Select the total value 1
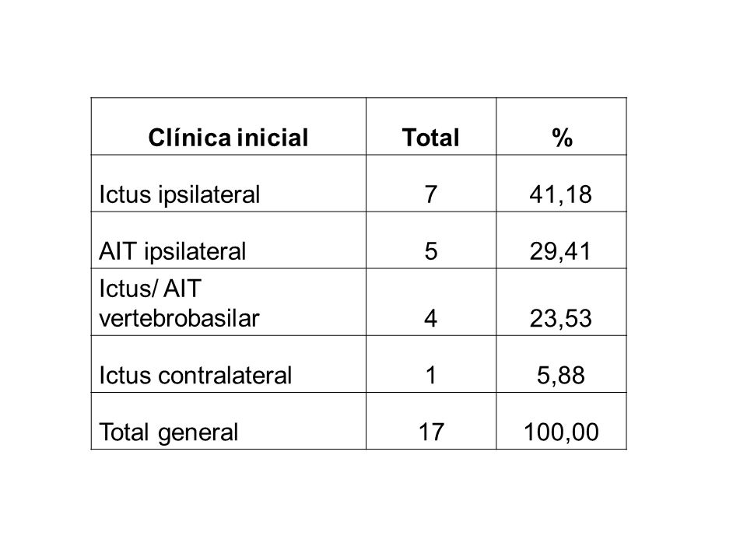747x560 pixels. click(430, 375)
